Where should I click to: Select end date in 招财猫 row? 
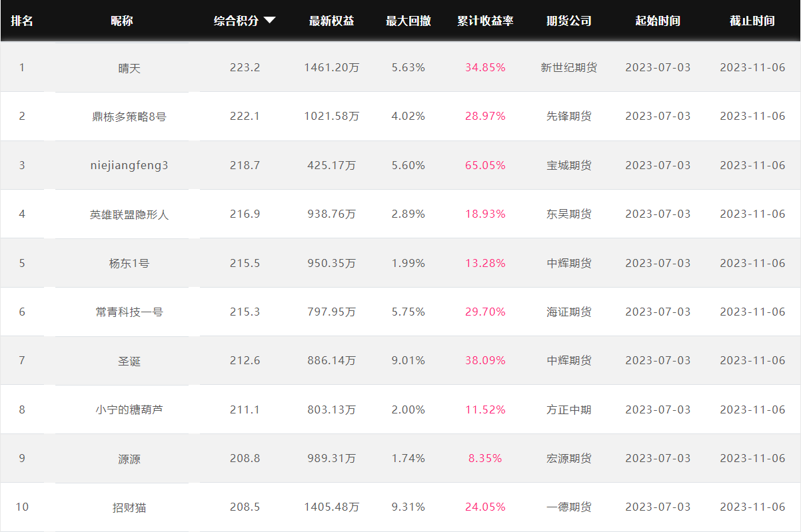752,507
